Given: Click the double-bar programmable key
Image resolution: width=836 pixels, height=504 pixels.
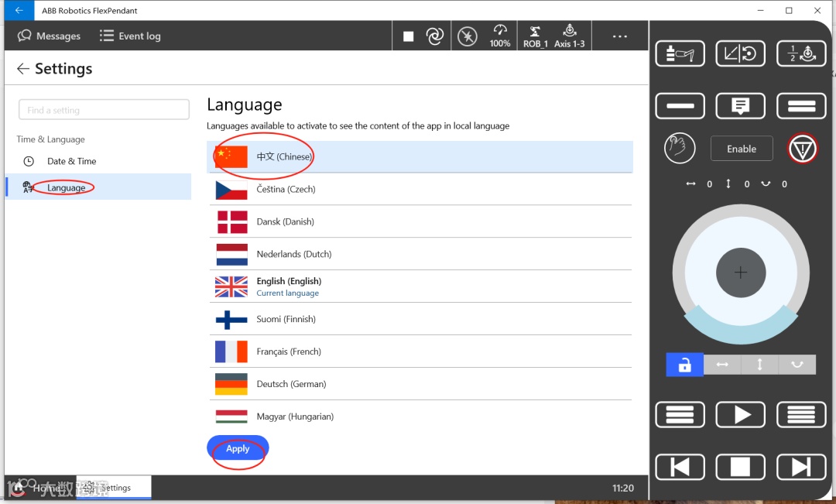Looking at the screenshot, I should point(801,105).
